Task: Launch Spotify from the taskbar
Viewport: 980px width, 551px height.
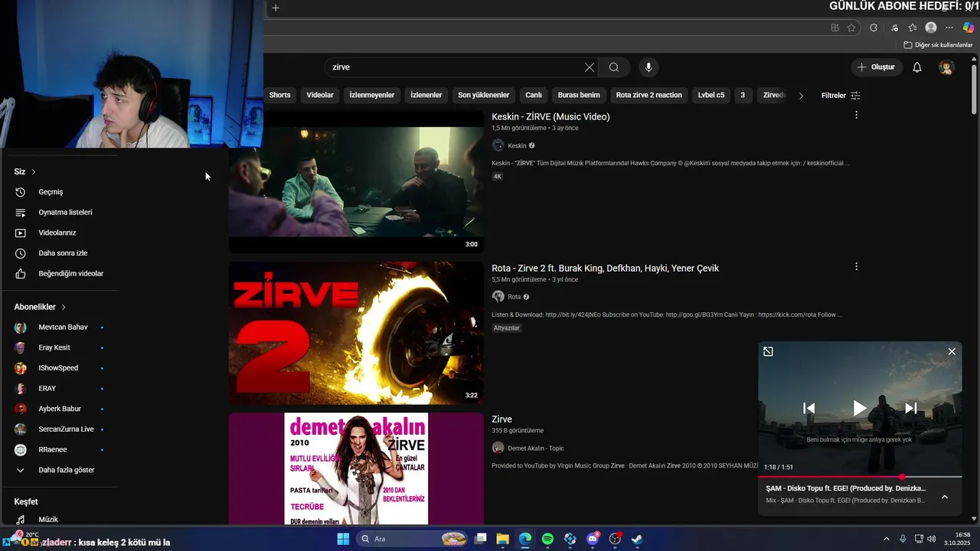Action: click(x=547, y=539)
